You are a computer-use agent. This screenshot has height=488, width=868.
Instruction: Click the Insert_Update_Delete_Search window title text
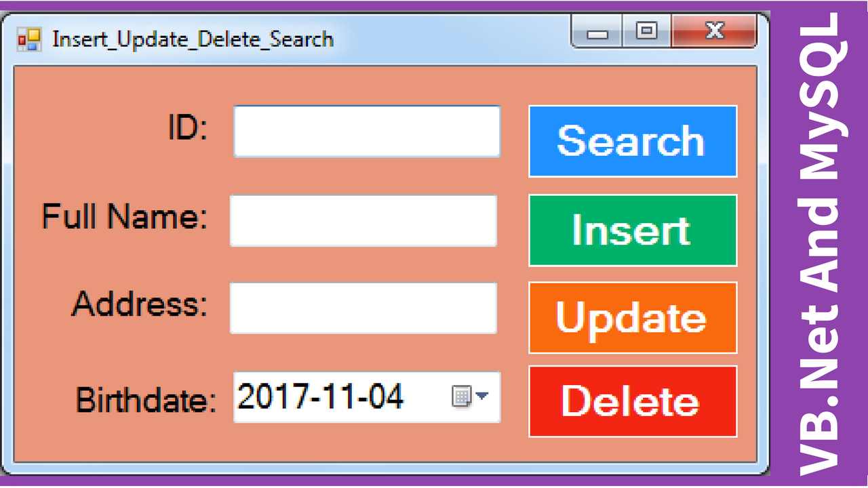(193, 39)
